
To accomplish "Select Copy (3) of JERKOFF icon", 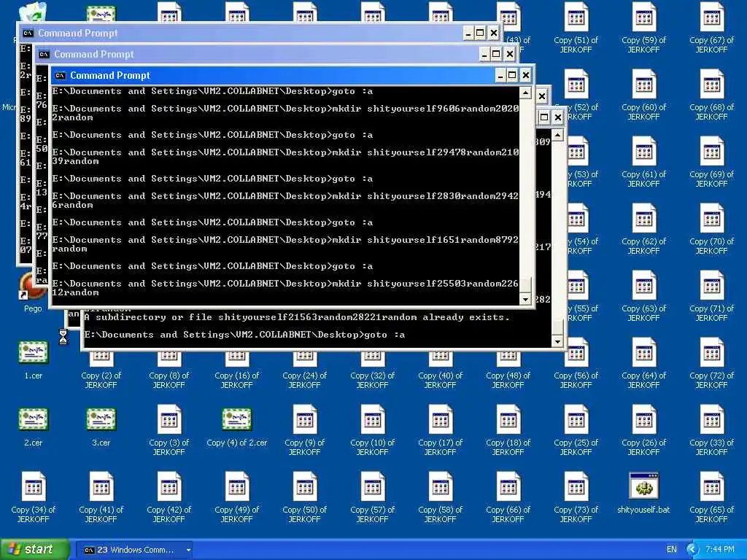I will [x=169, y=419].
